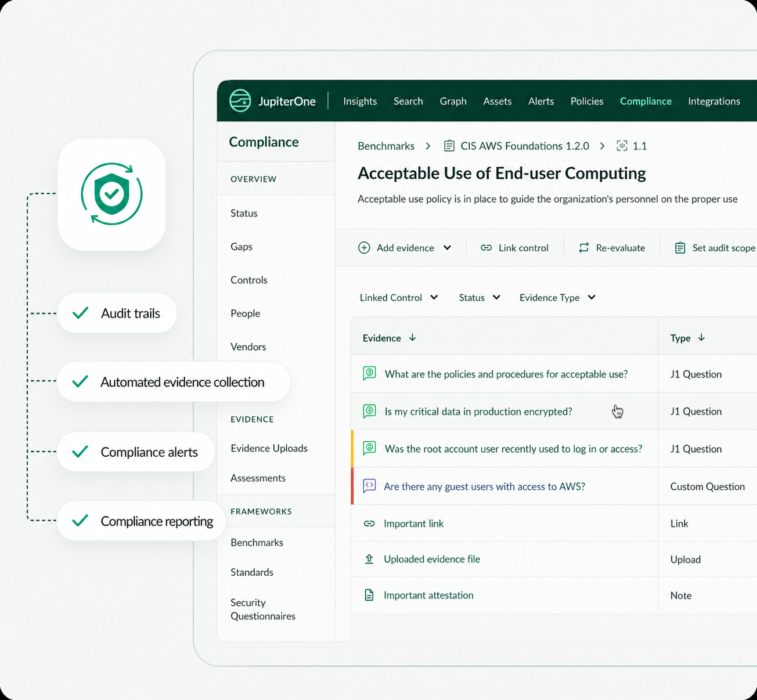This screenshot has height=700, width=757.
Task: Open Evidence Uploads in the sidebar
Action: (269, 448)
